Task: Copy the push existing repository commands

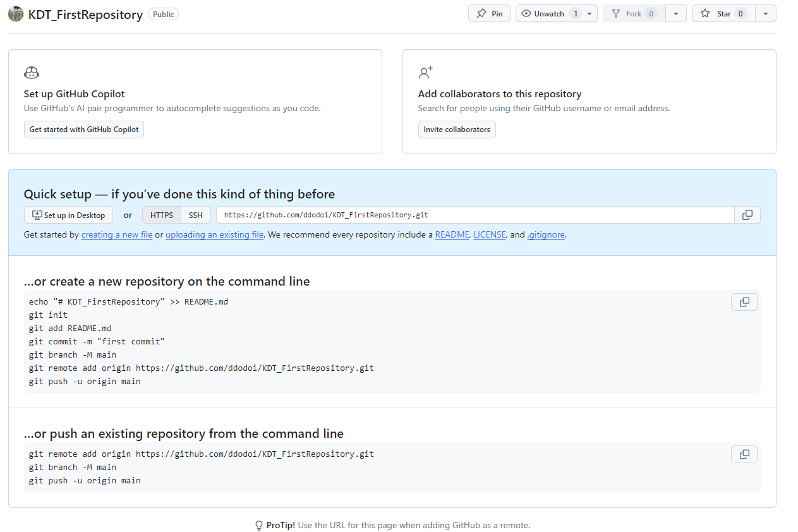Action: click(x=744, y=454)
